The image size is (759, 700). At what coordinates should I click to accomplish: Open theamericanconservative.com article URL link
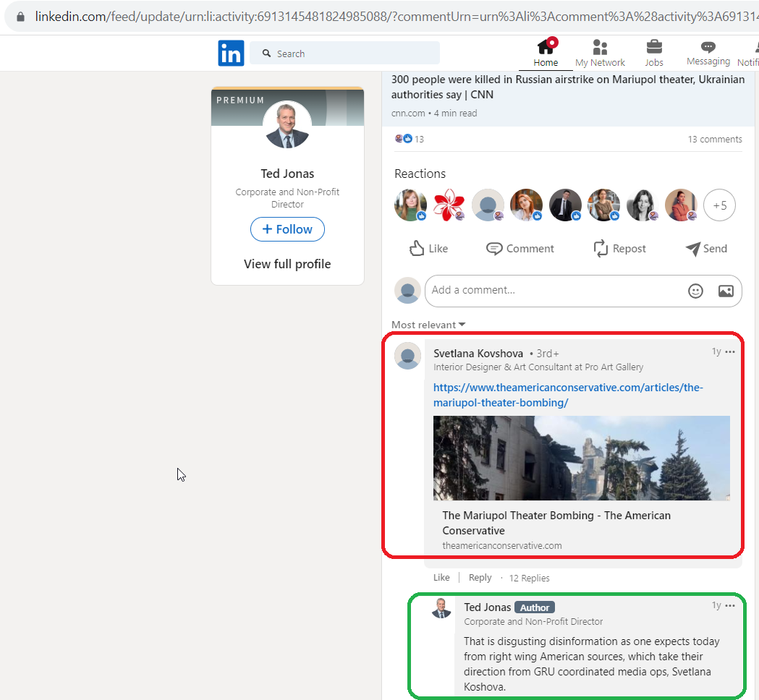tap(568, 396)
